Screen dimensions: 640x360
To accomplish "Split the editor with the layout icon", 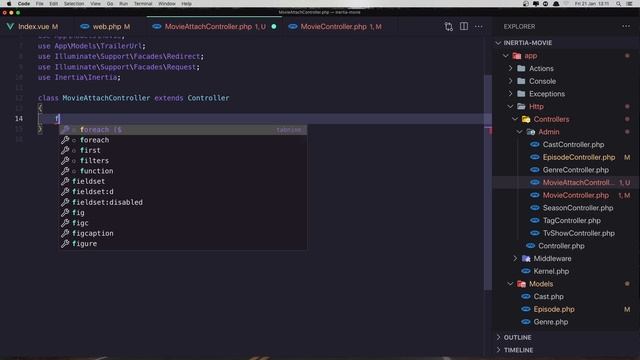I will click(x=464, y=26).
